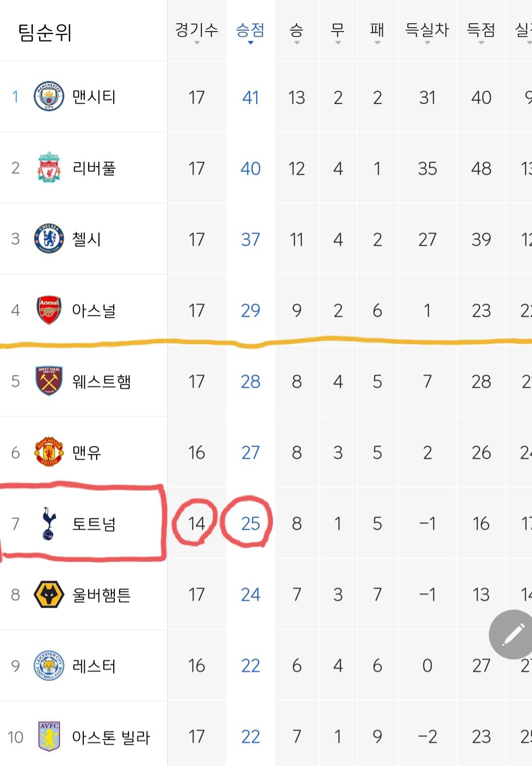
Task: Click the Tottenham cockerel logo
Action: [49, 523]
